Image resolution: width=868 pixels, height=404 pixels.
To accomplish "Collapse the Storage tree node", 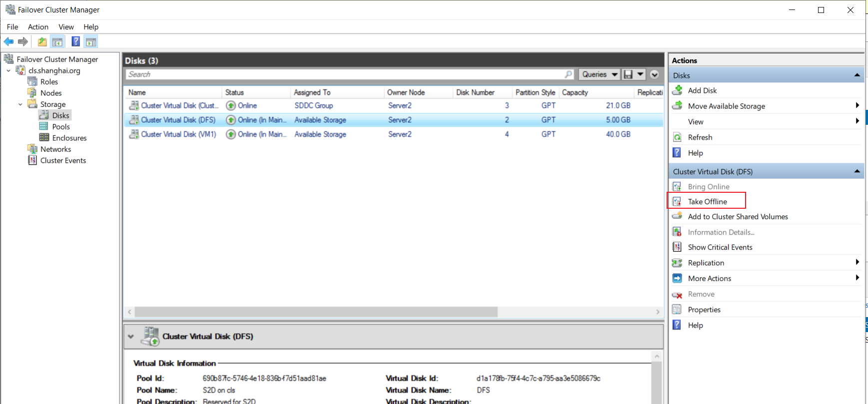I will [20, 104].
